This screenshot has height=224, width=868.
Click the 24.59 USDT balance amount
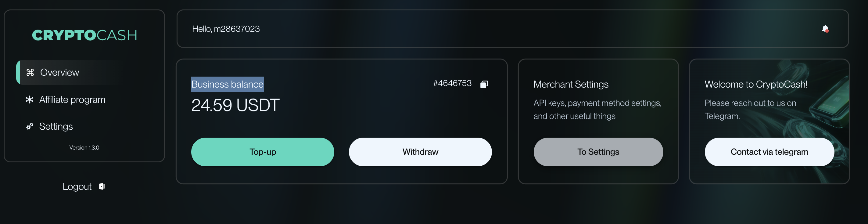(x=235, y=105)
